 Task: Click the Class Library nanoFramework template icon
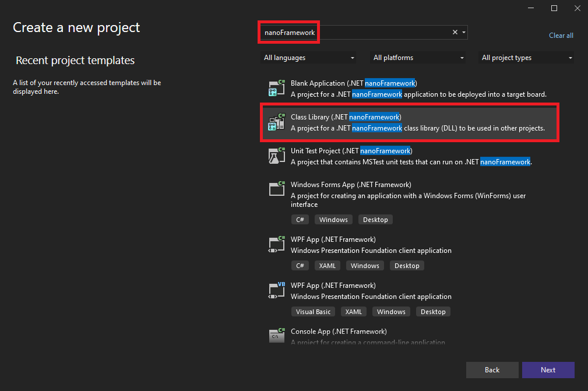[276, 122]
